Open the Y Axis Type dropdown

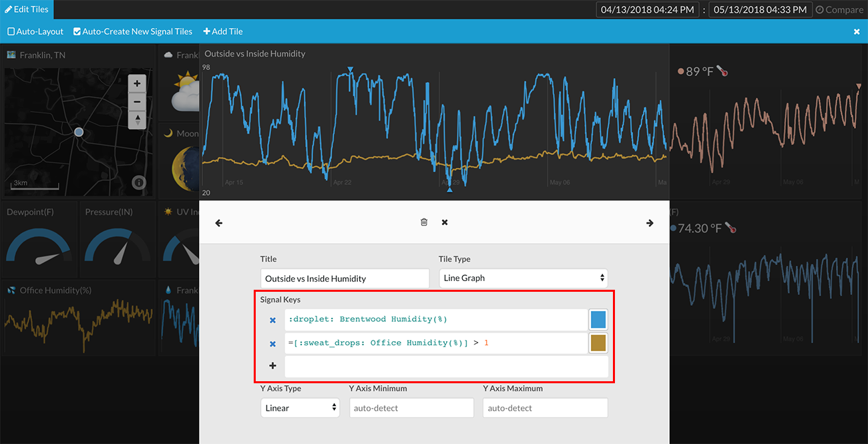300,408
